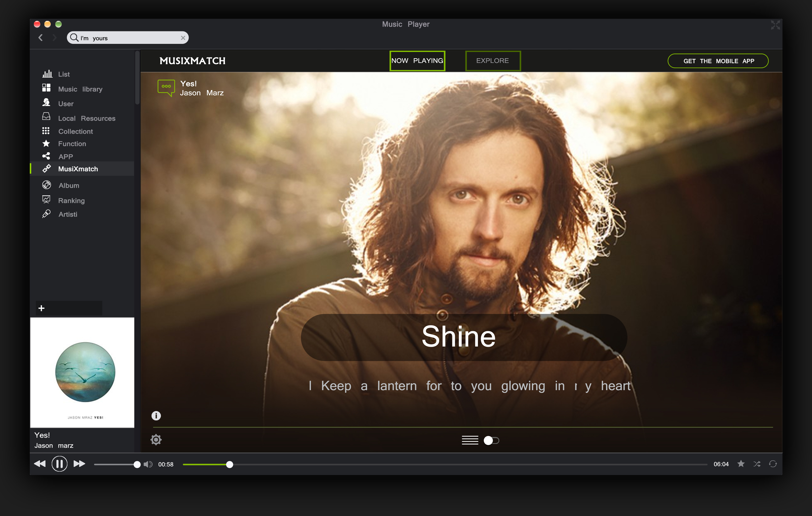Open the Album sidebar entry

(x=61, y=185)
